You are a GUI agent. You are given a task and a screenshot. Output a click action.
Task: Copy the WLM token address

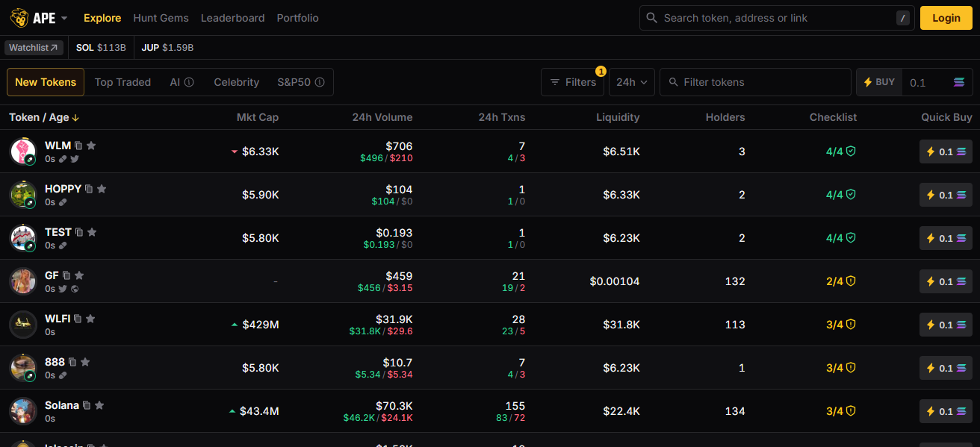click(x=78, y=146)
